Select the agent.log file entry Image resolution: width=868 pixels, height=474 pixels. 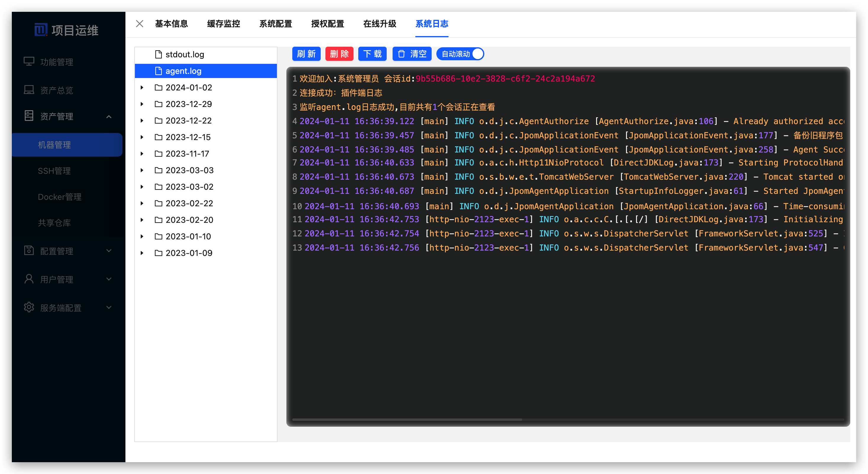[183, 71]
